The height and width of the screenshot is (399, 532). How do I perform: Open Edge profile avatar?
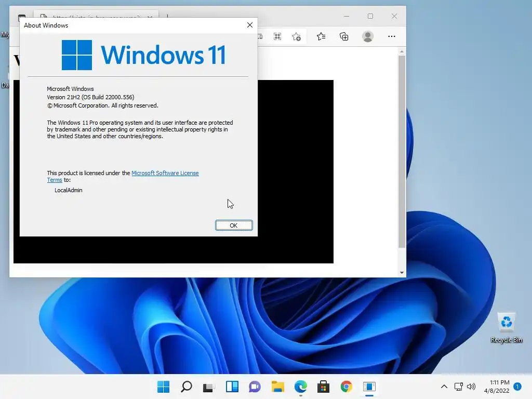point(368,36)
